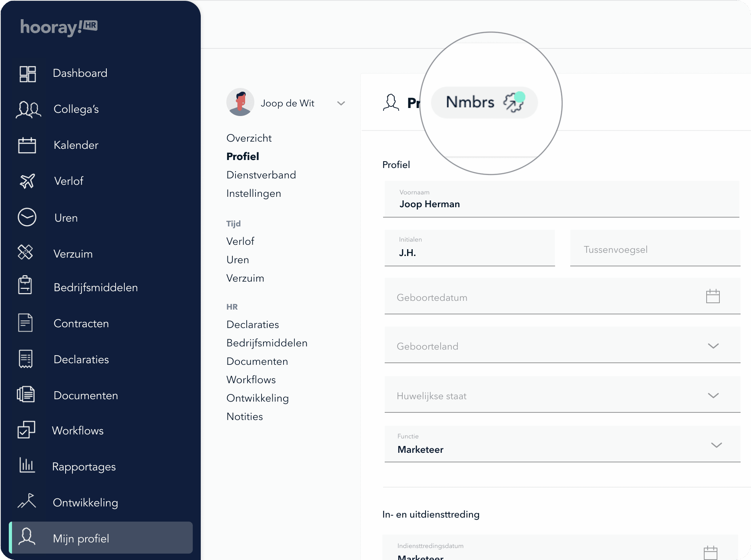Expand the Joop de Wit employee dropdown
Image resolution: width=751 pixels, height=560 pixels.
(x=341, y=103)
